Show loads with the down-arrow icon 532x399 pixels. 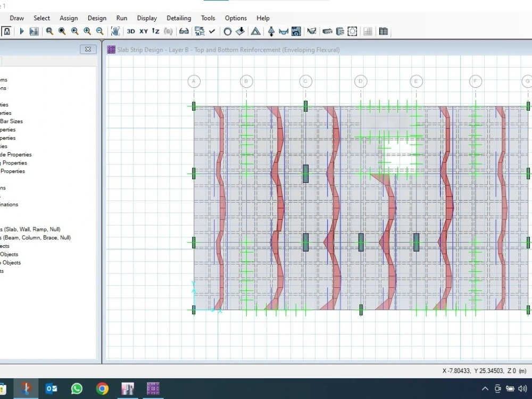click(240, 31)
